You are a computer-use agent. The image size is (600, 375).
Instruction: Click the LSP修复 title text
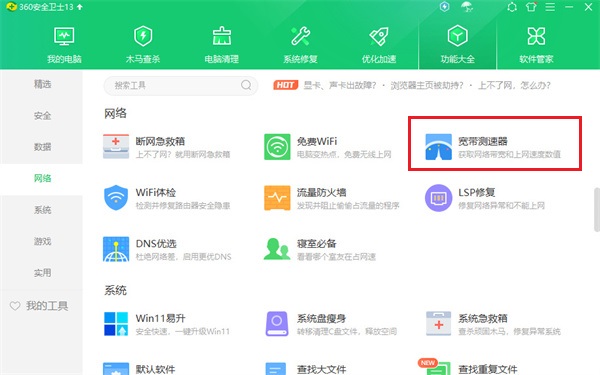(x=477, y=192)
